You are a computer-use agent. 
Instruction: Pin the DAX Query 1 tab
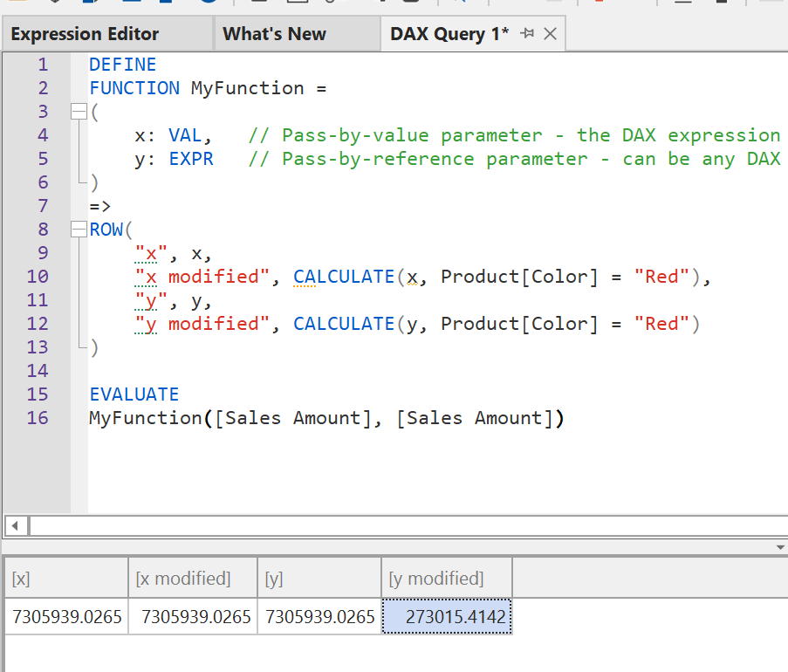pos(526,34)
